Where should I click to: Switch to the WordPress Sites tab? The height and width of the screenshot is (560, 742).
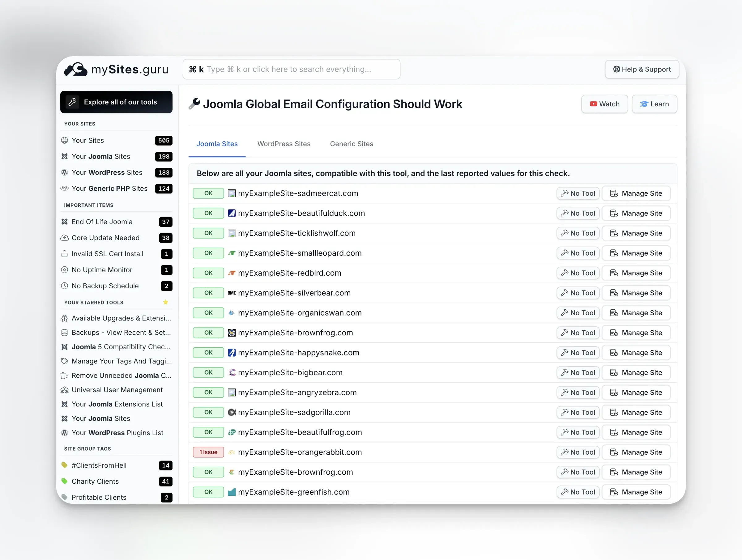click(284, 143)
